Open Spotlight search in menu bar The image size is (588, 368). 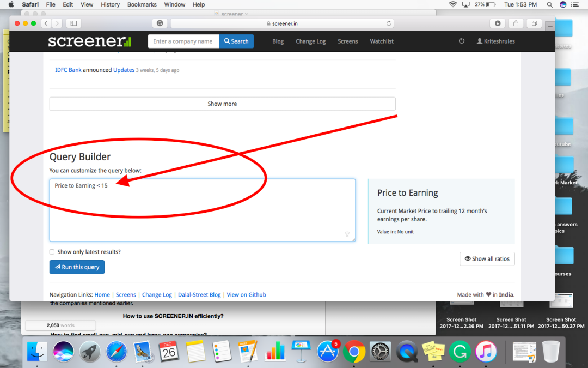pyautogui.click(x=549, y=4)
